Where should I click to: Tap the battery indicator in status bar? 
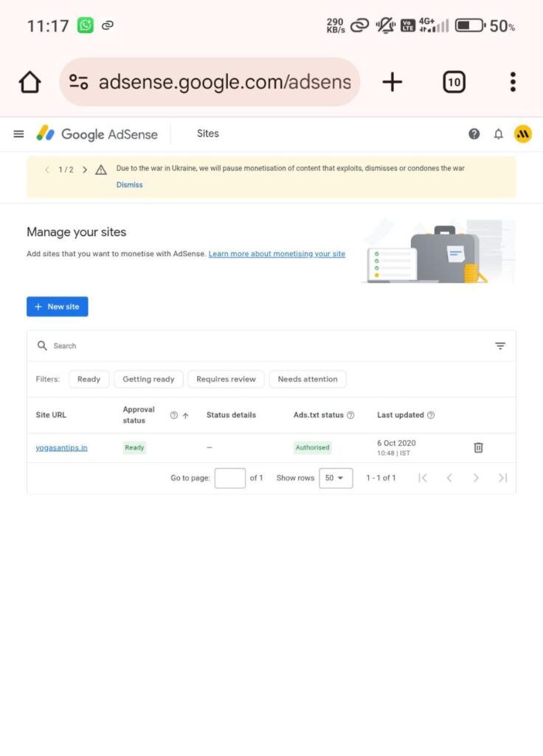pos(470,25)
